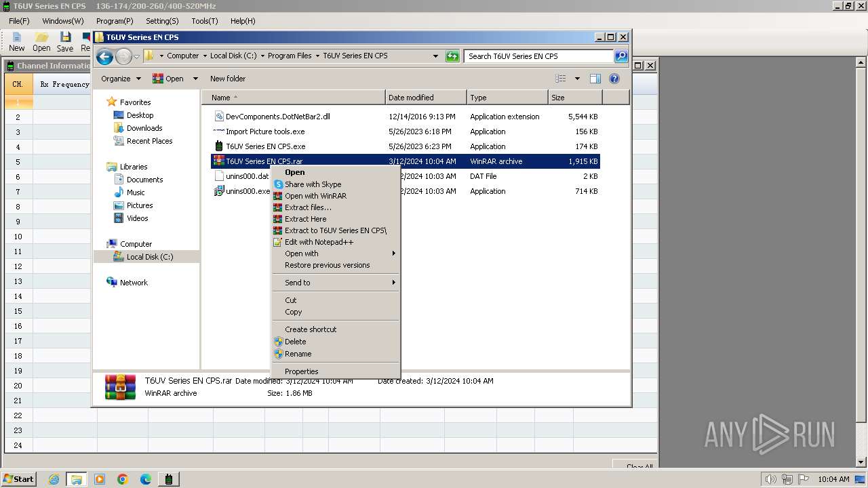This screenshot has width=868, height=488.
Task: Select the Import Picture tools.exe icon
Action: [x=219, y=131]
